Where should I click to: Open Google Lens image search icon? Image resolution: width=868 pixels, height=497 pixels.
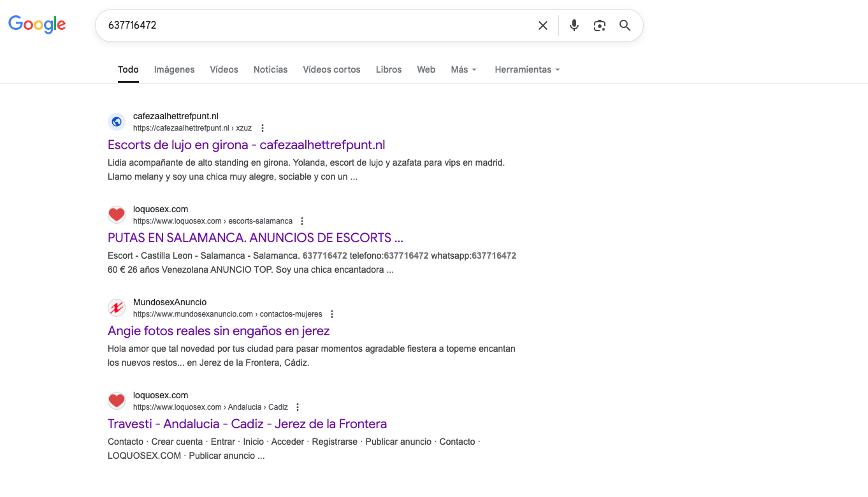coord(599,25)
